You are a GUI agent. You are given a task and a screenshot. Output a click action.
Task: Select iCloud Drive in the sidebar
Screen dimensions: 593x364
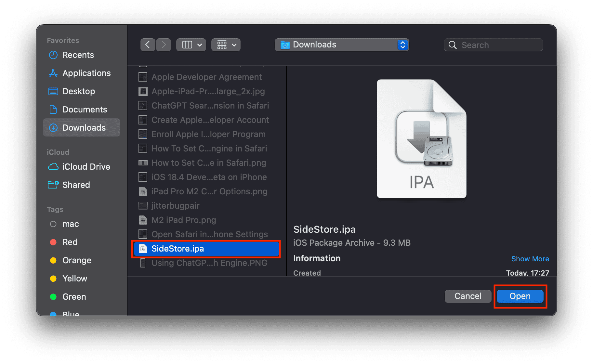[86, 167]
